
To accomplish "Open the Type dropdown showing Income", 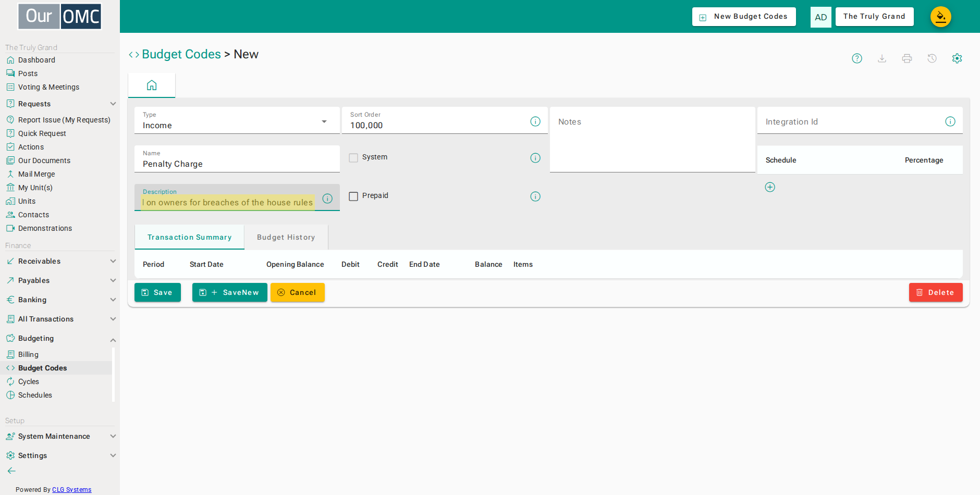I will tap(237, 120).
